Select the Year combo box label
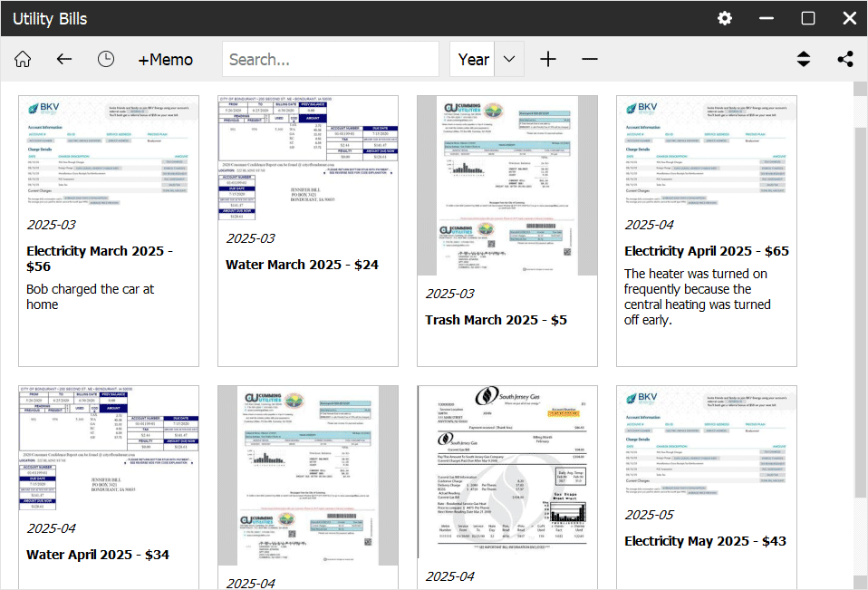868x590 pixels. pyautogui.click(x=473, y=59)
